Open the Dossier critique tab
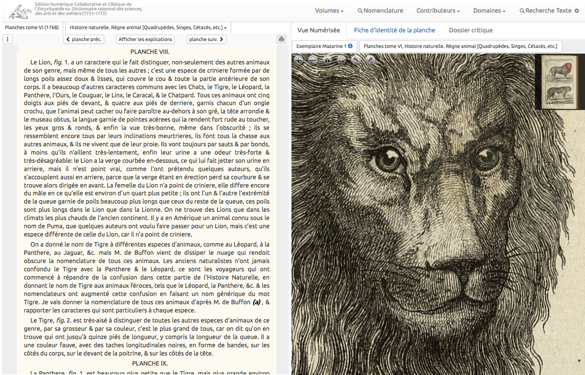585x375 pixels. [471, 30]
